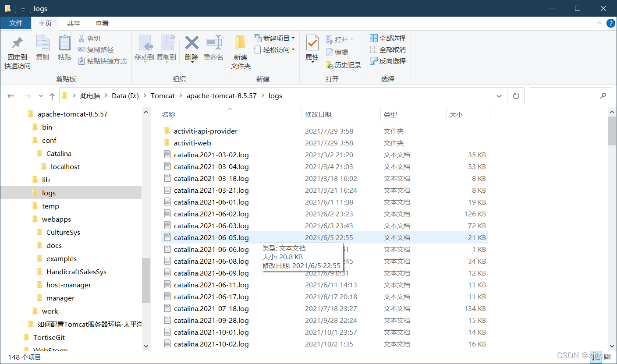Click the navigation pane scrollbar thumb
The image size is (617, 364).
(146, 280)
